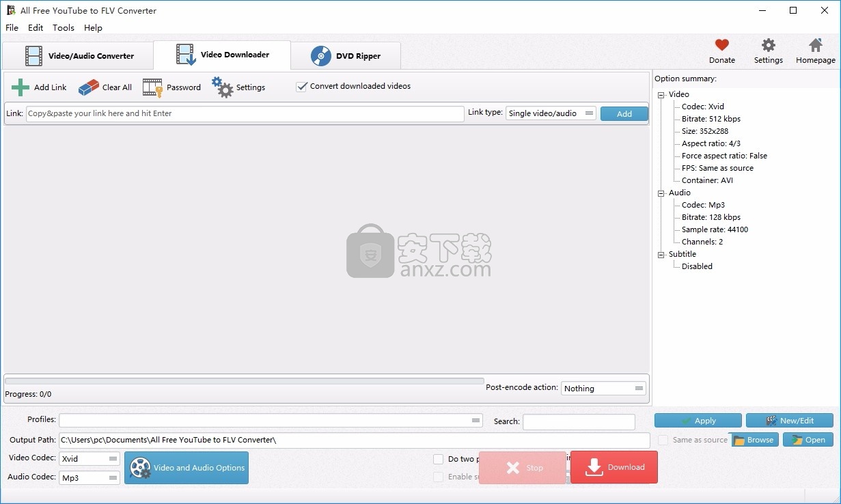Select Channels: 2 row
Viewport: 841px width, 504px height.
point(702,242)
